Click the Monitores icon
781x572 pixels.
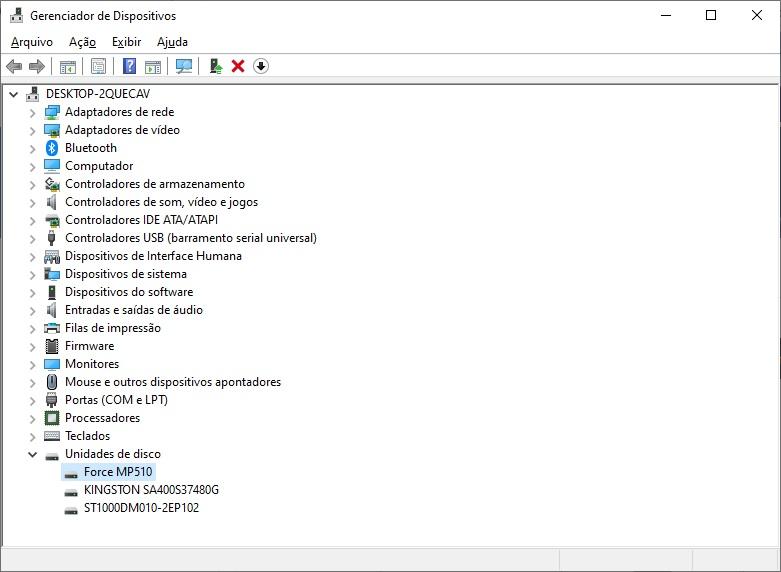pos(52,364)
